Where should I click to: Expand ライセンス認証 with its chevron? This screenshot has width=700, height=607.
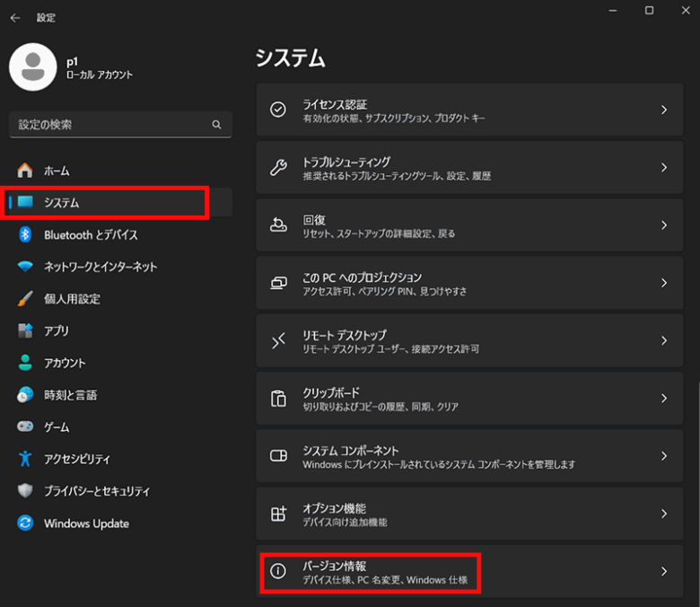coord(664,110)
